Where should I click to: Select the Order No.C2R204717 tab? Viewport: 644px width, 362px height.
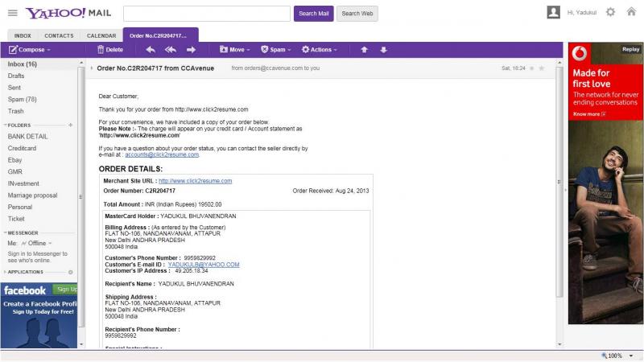pyautogui.click(x=160, y=35)
